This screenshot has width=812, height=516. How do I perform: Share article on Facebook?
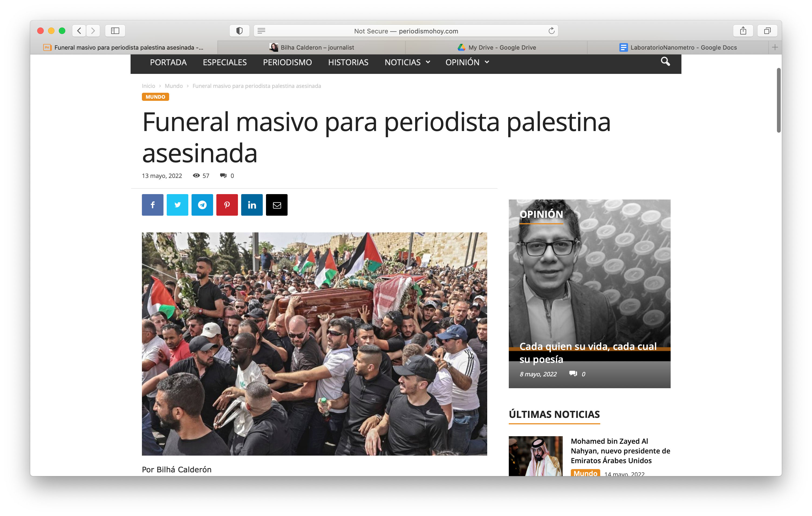[152, 205]
